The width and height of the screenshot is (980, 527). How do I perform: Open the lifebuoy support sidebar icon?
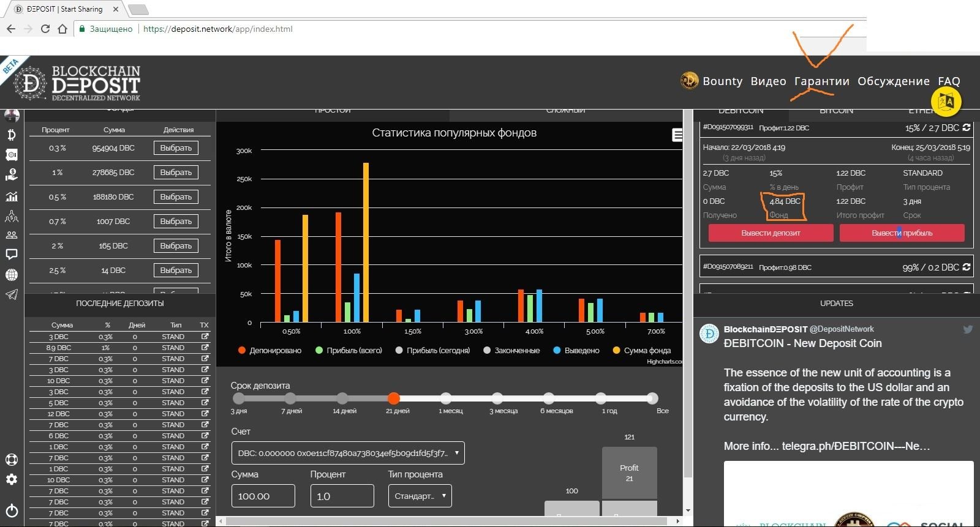coord(12,460)
